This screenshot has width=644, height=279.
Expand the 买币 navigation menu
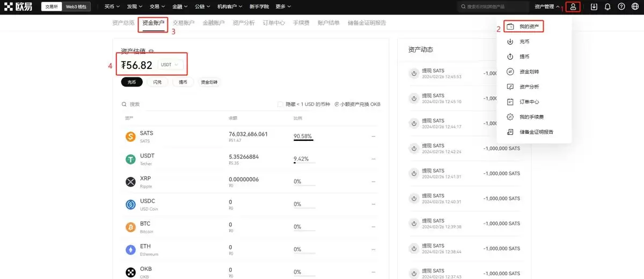tap(111, 7)
